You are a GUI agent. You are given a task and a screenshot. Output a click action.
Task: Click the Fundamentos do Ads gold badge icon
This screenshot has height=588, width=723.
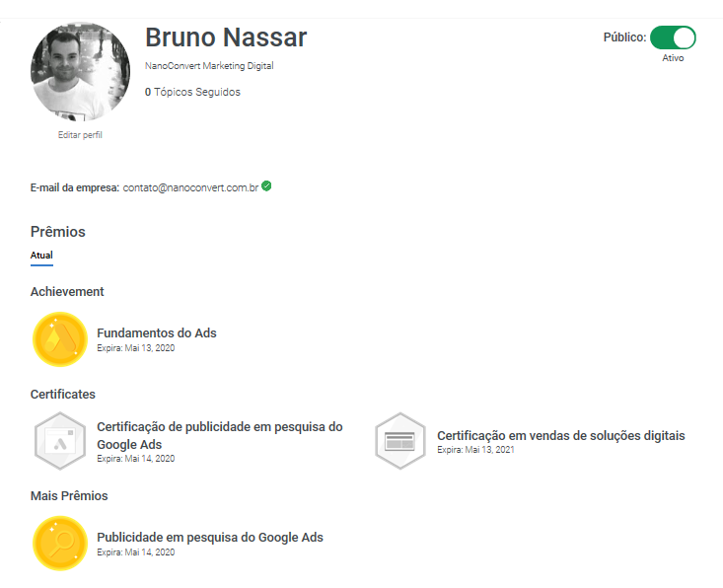coord(61,338)
